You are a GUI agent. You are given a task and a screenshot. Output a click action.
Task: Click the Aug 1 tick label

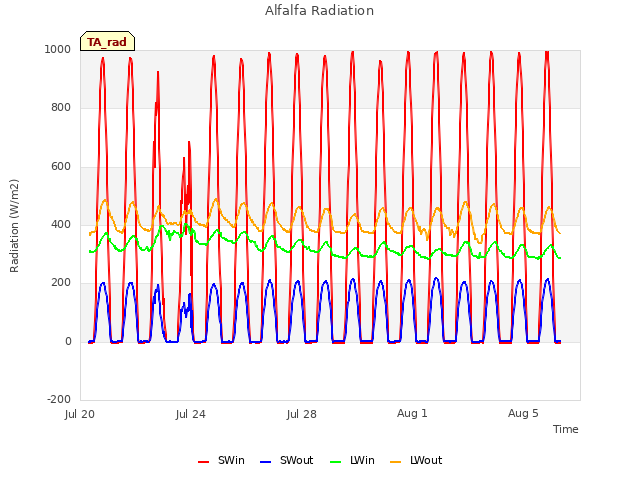pos(412,413)
